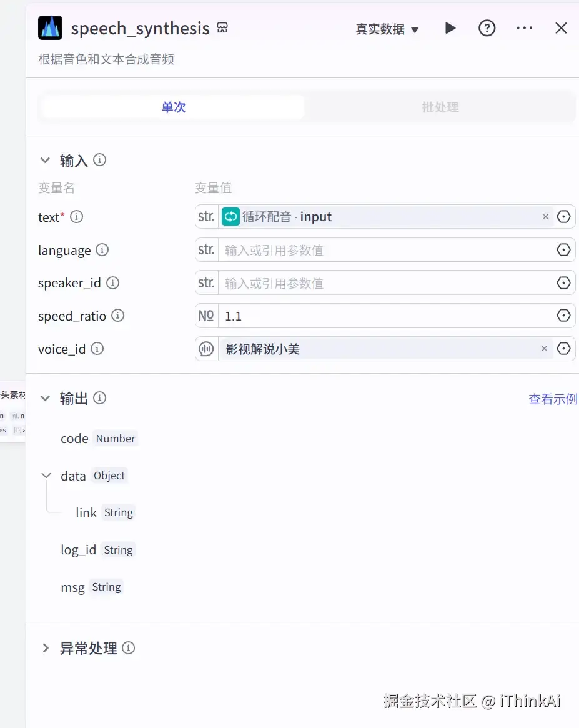
Task: Select the log_id String output row
Action: (97, 550)
